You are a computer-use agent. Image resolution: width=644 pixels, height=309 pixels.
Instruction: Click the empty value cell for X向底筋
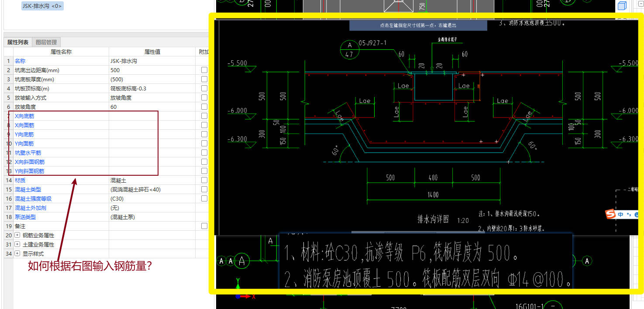[152, 116]
